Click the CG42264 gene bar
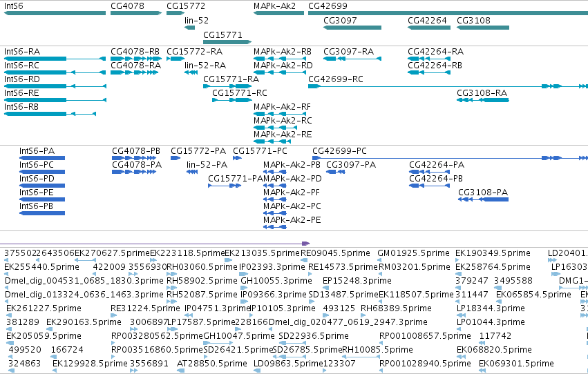588x374 pixels. [x=429, y=28]
